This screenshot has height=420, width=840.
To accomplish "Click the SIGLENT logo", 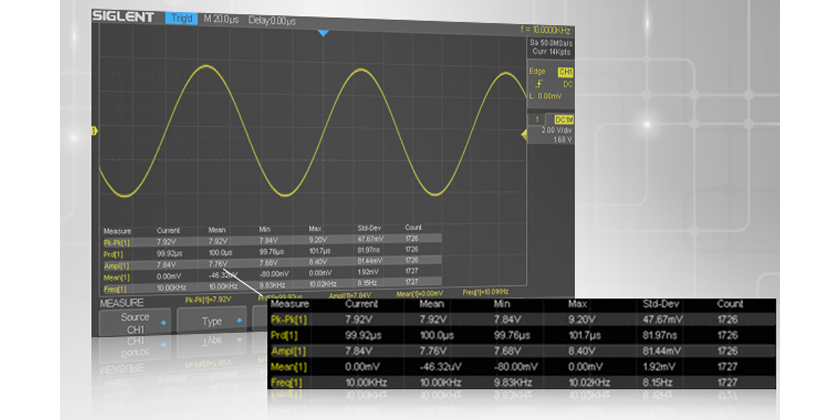I will click(126, 19).
